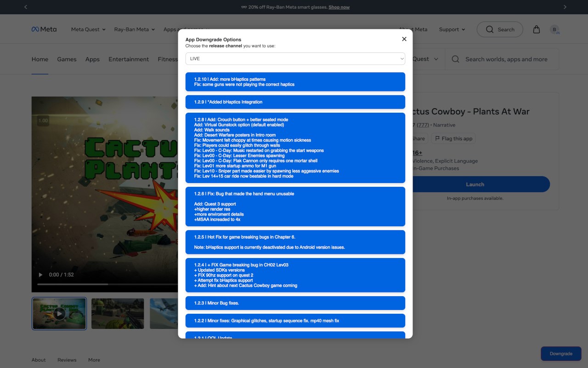Play the trailer video

tap(40, 275)
